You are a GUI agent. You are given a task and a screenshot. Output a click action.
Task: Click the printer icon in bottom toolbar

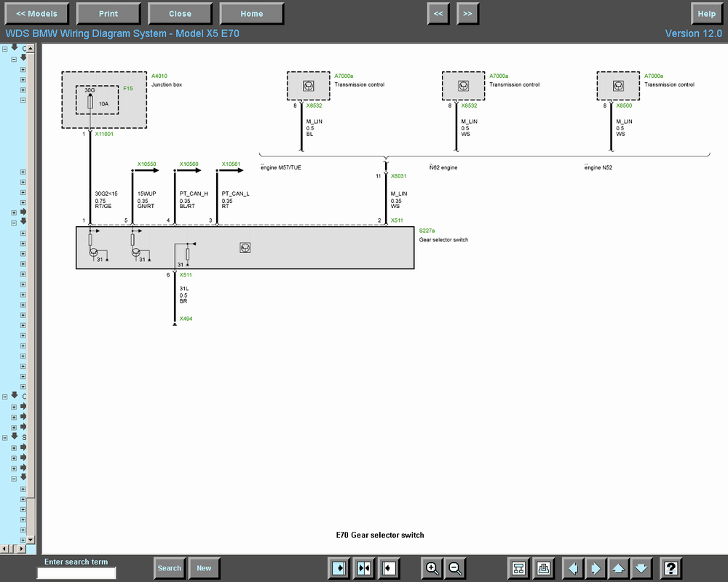pyautogui.click(x=543, y=568)
